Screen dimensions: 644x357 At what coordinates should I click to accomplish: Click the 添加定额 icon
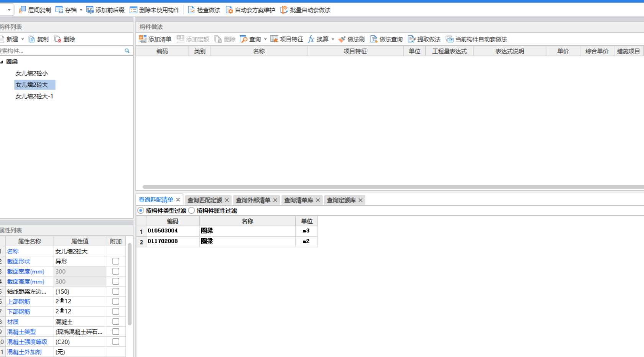tap(180, 39)
